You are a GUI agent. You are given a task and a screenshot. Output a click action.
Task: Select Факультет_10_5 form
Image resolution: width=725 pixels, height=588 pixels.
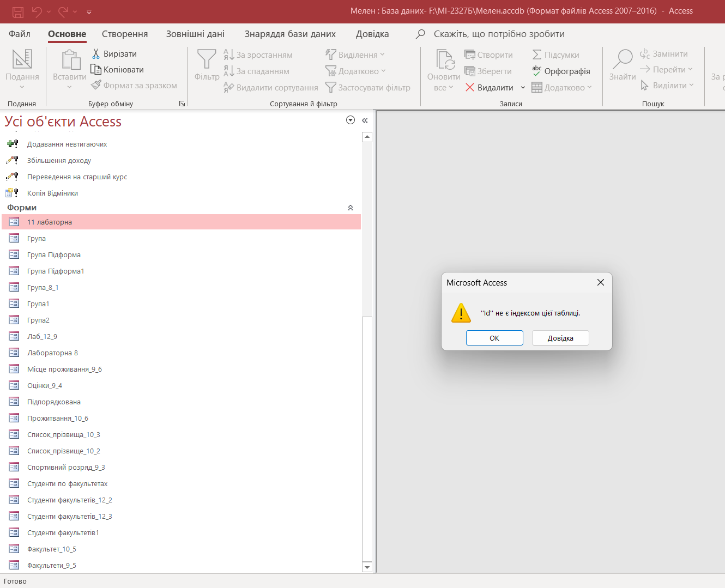coord(182,549)
